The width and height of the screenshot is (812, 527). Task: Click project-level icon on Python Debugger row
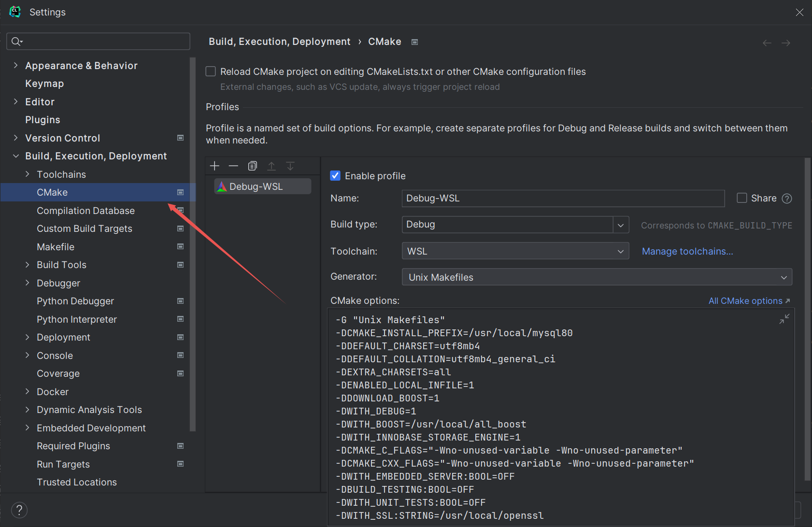click(x=181, y=301)
